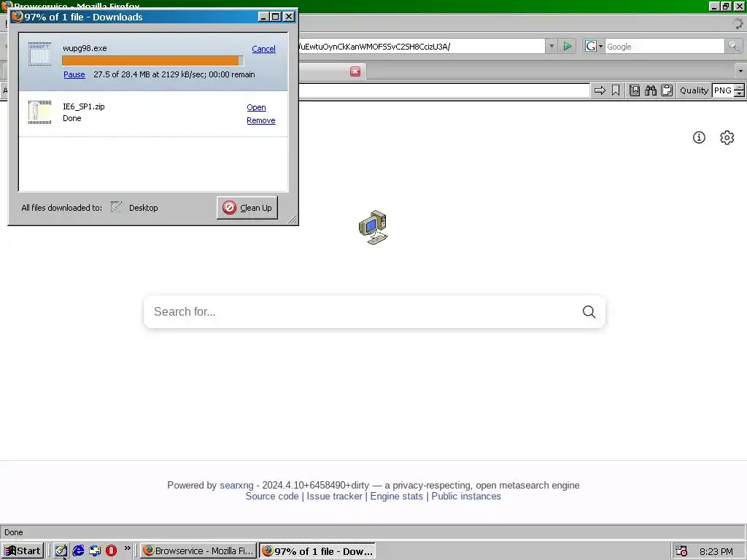The height and width of the screenshot is (560, 747).
Task: Click the third quick launch icon with arrows
Action: 95,551
